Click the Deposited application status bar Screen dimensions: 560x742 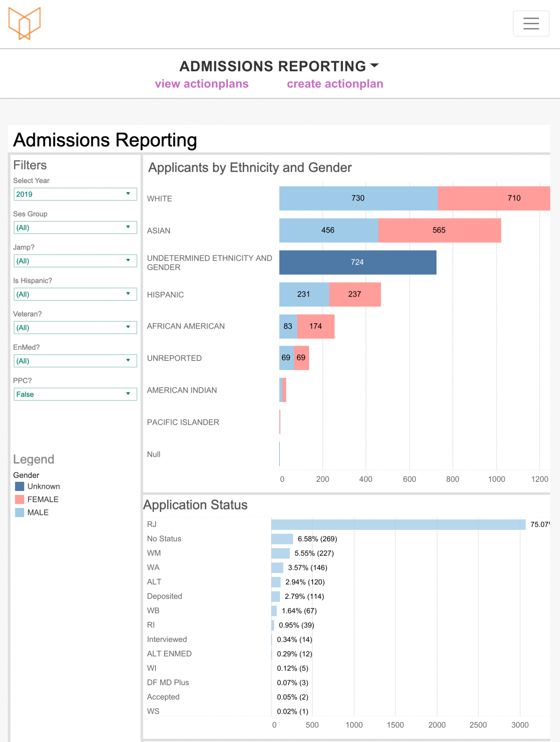[276, 596]
